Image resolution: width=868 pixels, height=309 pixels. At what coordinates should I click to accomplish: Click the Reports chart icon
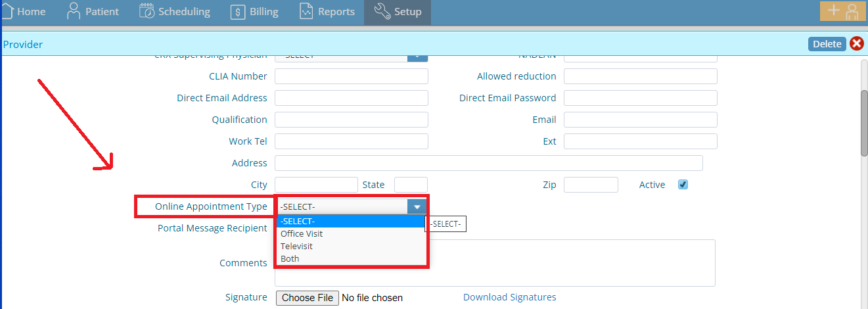coord(306,11)
